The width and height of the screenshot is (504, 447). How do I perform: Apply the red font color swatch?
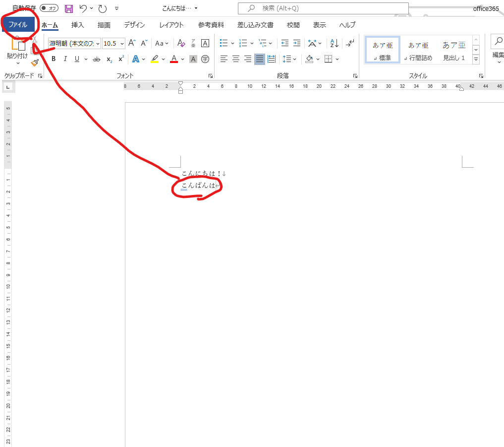point(174,59)
